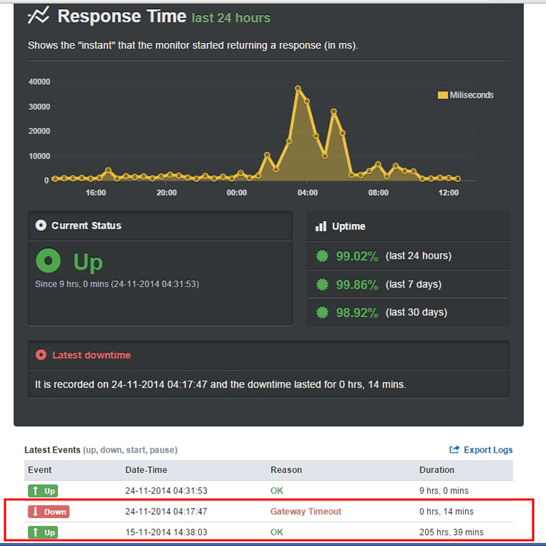Open the Export Logs link
This screenshot has width=546, height=546.
coord(488,450)
